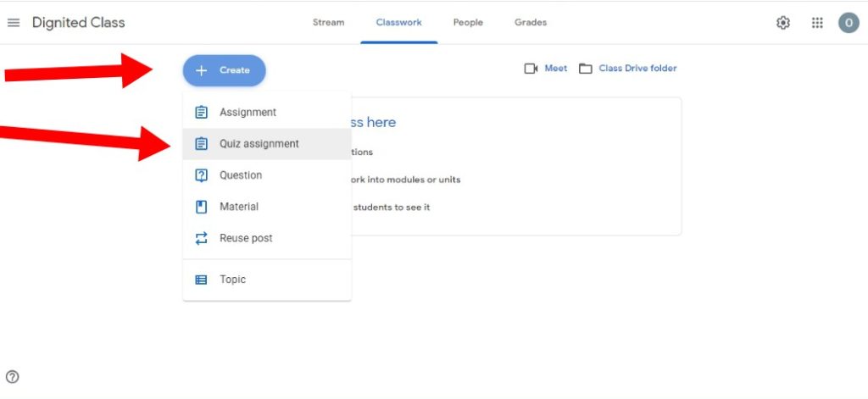Image resolution: width=868 pixels, height=399 pixels.
Task: Click the help question mark icon
Action: [x=12, y=377]
